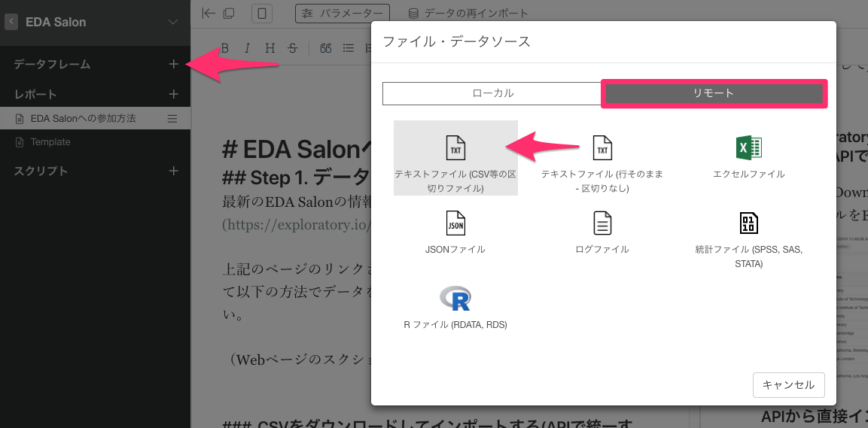This screenshot has height=428, width=868.
Task: Open the パラメーター button
Action: click(x=343, y=14)
